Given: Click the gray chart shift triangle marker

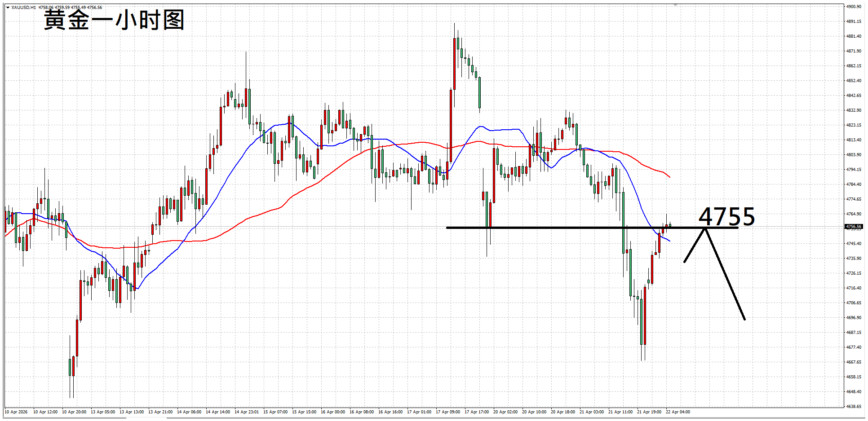Looking at the screenshot, I should point(675,5).
